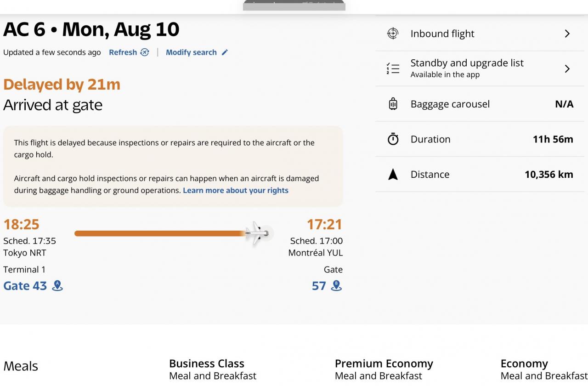Open the Gate 43 map pin icon
This screenshot has height=386, width=588.
click(57, 286)
